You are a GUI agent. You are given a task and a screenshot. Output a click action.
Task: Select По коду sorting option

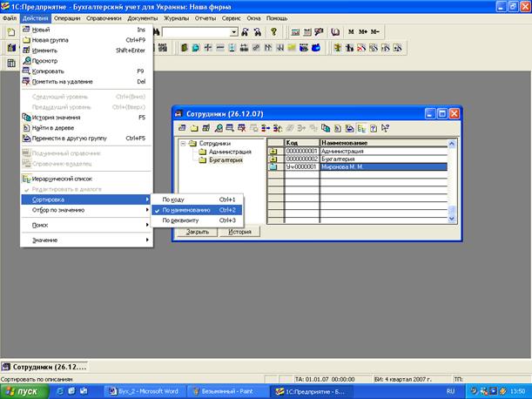197,199
